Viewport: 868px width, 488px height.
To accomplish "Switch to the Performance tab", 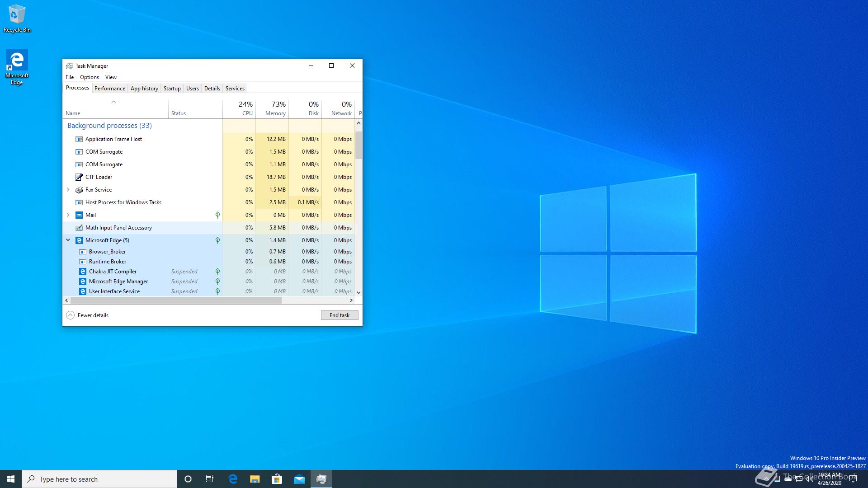I will [x=110, y=89].
